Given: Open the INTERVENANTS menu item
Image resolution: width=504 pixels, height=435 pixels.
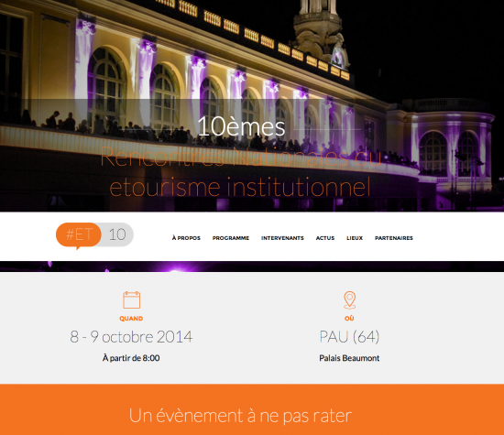Looking at the screenshot, I should pos(282,238).
